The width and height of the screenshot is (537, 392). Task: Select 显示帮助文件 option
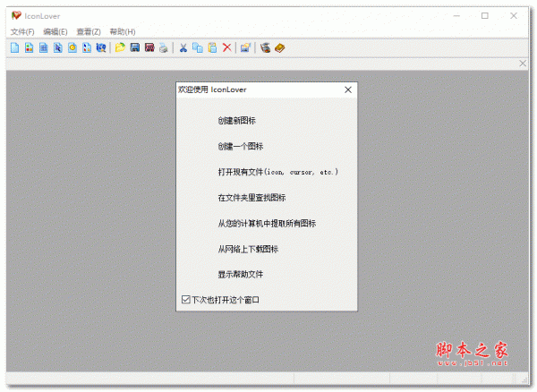tap(241, 275)
